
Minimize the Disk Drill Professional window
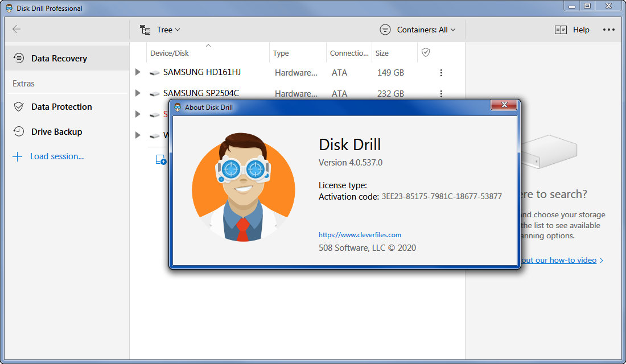pyautogui.click(x=572, y=6)
